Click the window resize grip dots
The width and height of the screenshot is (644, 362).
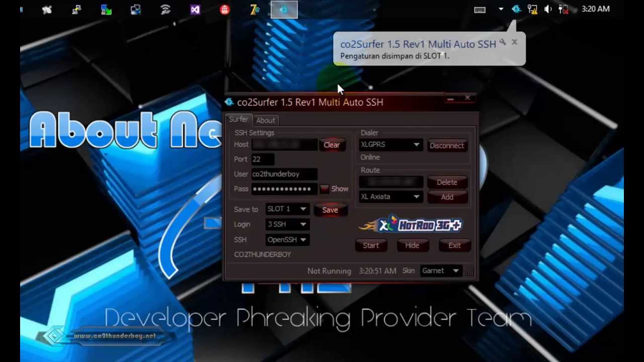pos(470,271)
